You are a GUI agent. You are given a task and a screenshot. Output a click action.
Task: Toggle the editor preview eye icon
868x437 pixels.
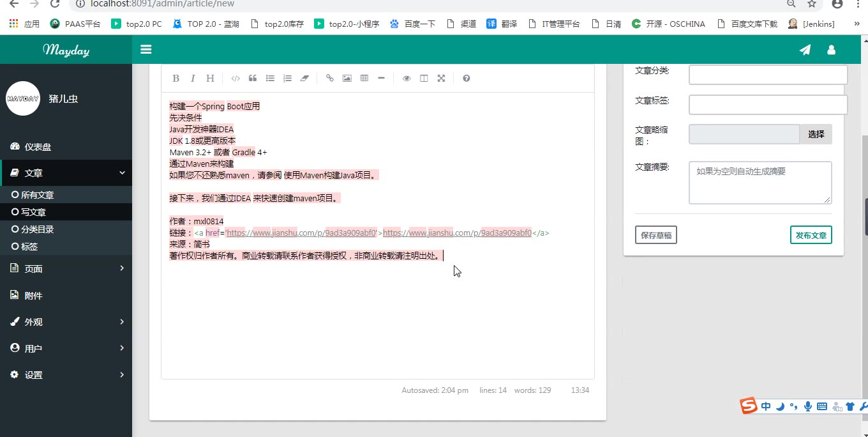407,79
